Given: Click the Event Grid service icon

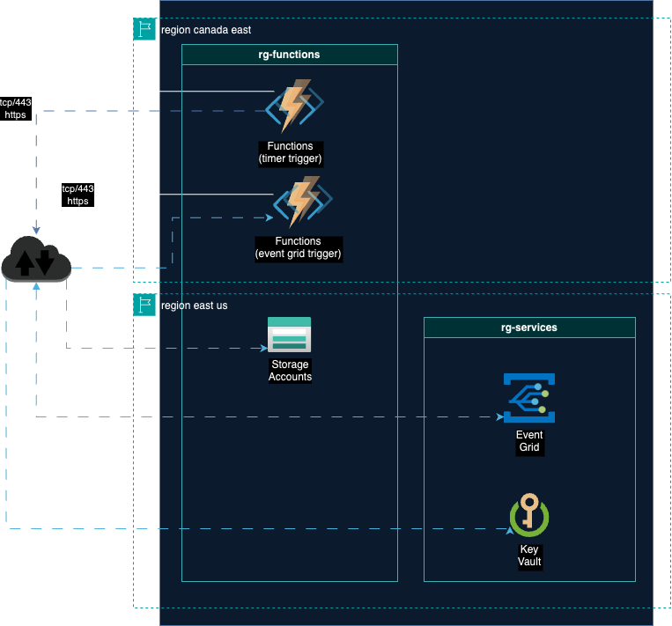Looking at the screenshot, I should pyautogui.click(x=528, y=399).
